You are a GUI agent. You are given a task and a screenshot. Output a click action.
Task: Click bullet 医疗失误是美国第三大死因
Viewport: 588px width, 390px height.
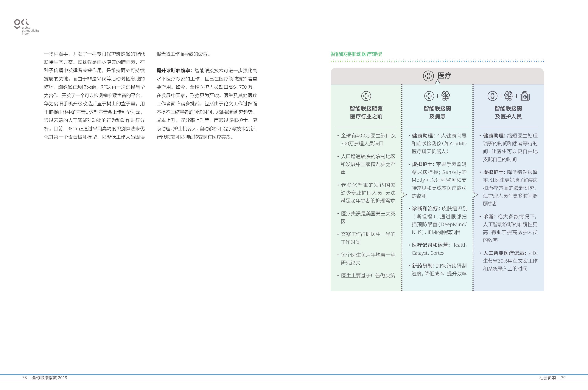pos(366,217)
